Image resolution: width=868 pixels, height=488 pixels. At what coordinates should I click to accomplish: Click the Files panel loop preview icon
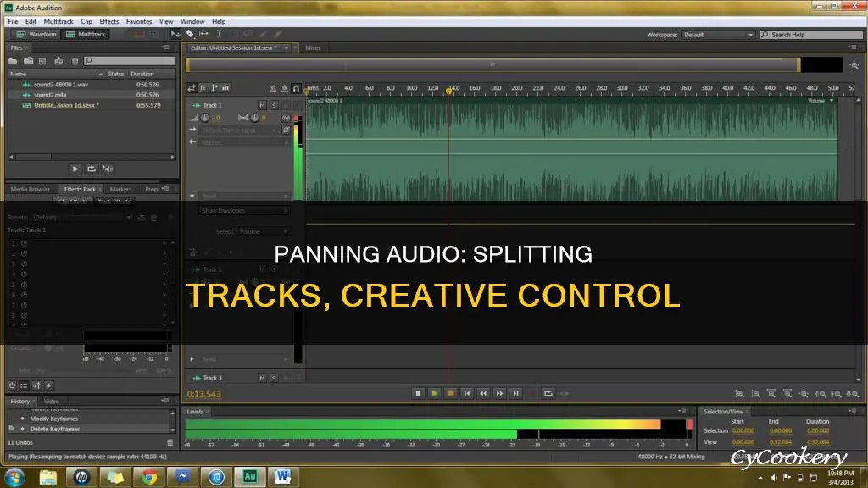point(92,169)
